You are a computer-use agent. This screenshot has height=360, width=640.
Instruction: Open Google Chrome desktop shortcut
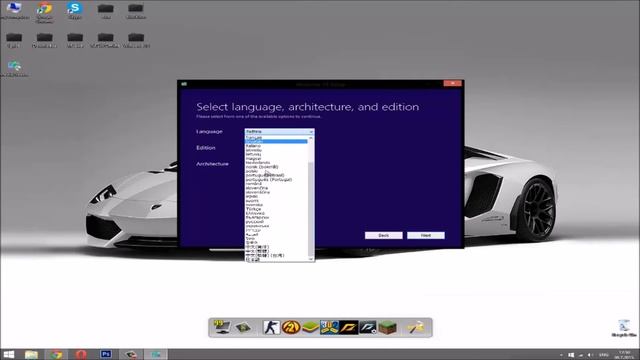click(x=44, y=11)
